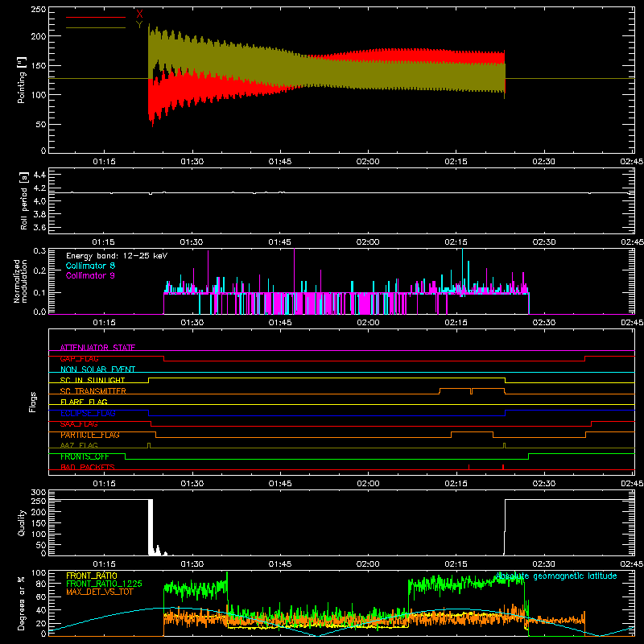Click the NON_SOLAR_EVENT flag label
Image resolution: width=644 pixels, height=644 pixels.
[x=97, y=369]
